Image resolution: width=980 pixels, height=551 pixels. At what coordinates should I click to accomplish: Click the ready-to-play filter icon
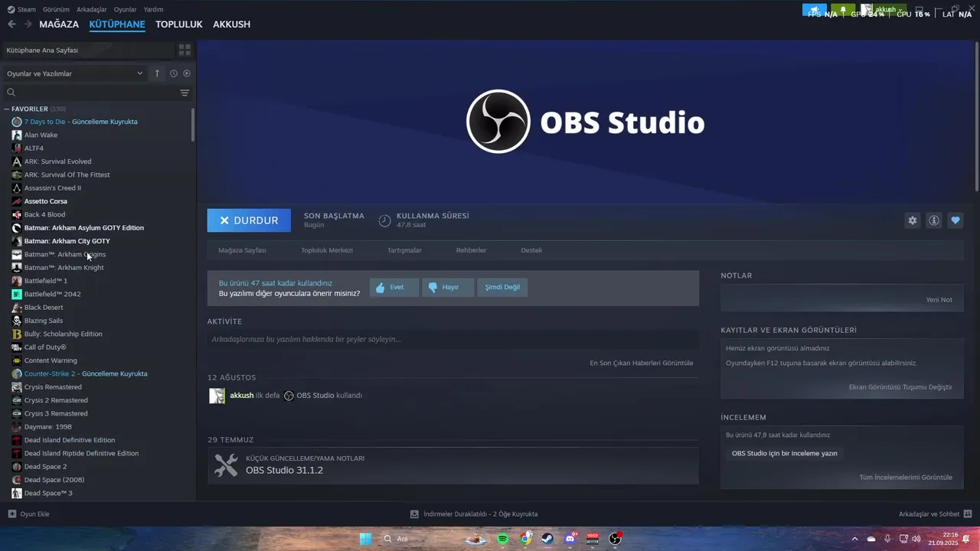click(x=187, y=73)
